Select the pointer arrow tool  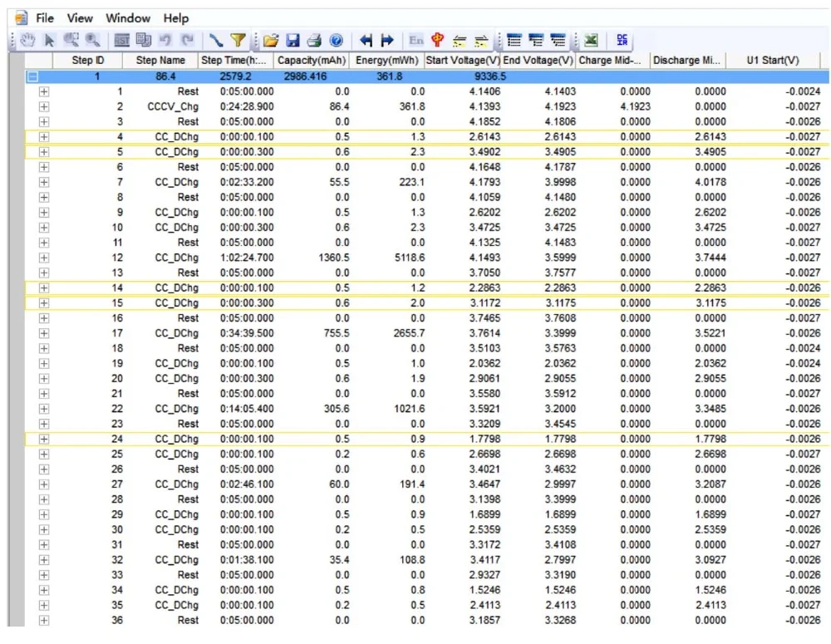click(49, 40)
